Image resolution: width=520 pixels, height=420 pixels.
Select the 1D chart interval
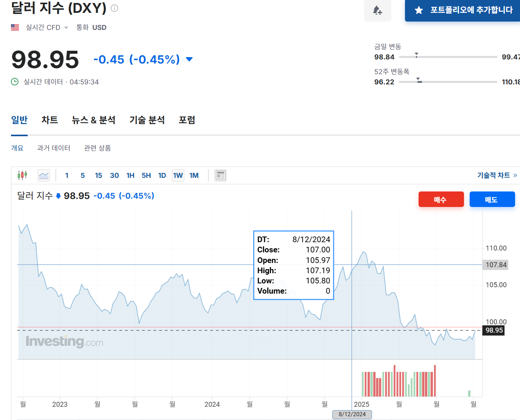coord(162,175)
